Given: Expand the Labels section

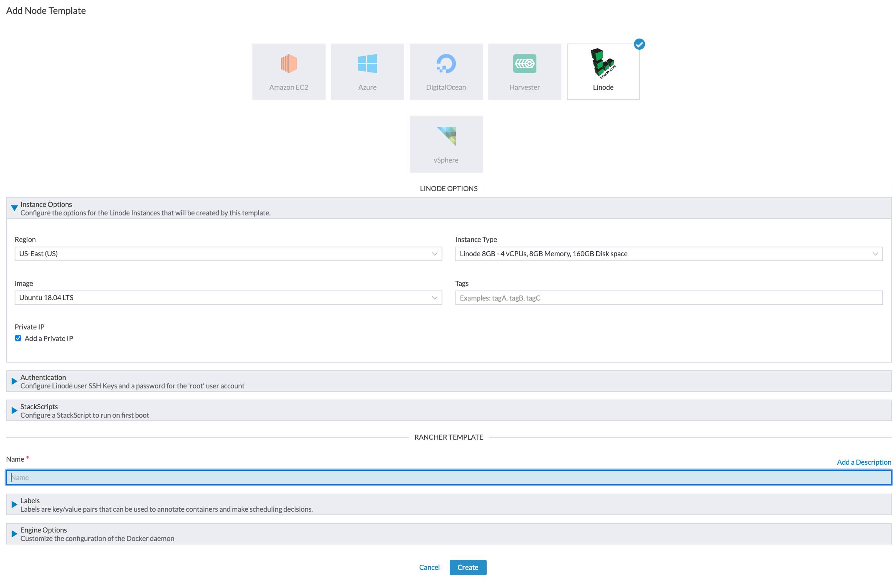Looking at the screenshot, I should tap(14, 504).
